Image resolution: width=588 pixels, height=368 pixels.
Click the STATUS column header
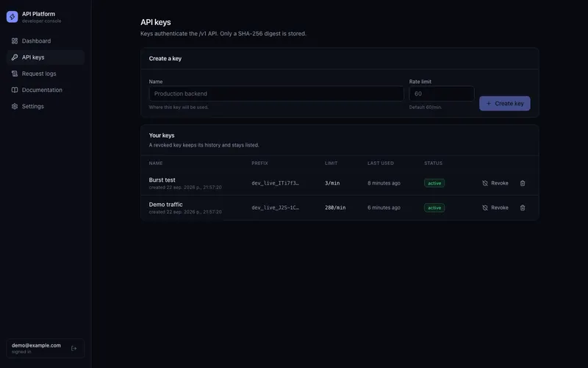click(433, 163)
